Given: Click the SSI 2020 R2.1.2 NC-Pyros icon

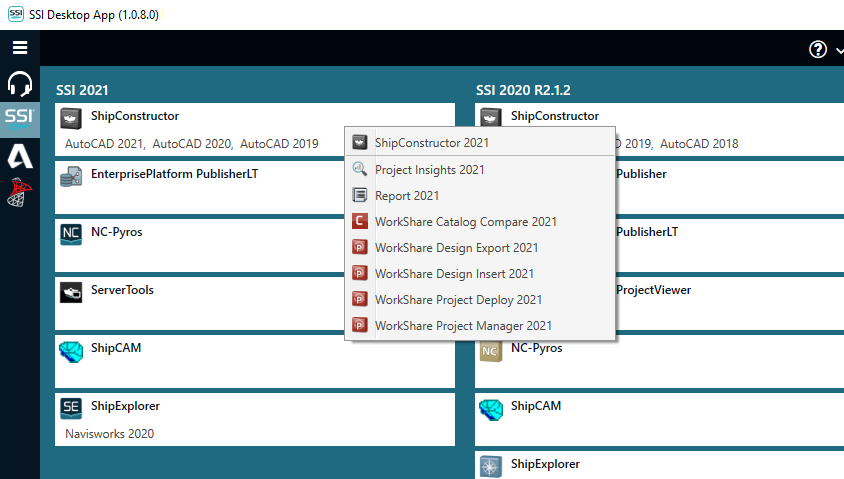Looking at the screenshot, I should click(x=491, y=351).
